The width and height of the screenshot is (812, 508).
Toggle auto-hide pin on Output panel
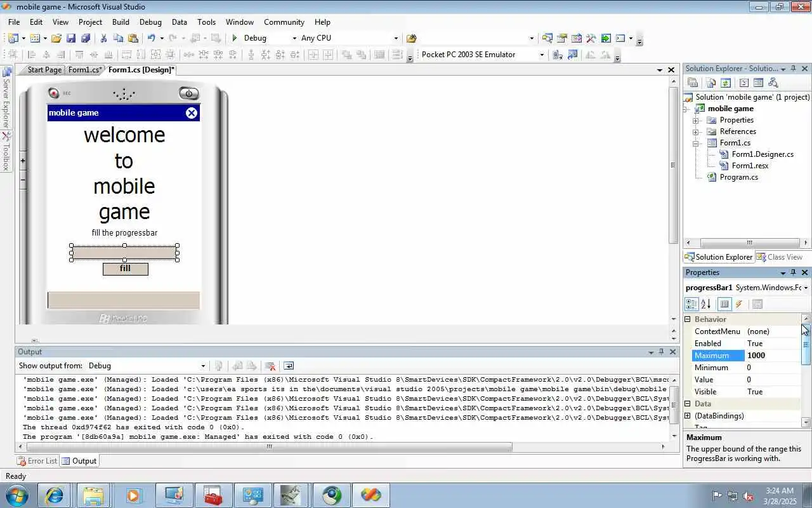click(661, 352)
